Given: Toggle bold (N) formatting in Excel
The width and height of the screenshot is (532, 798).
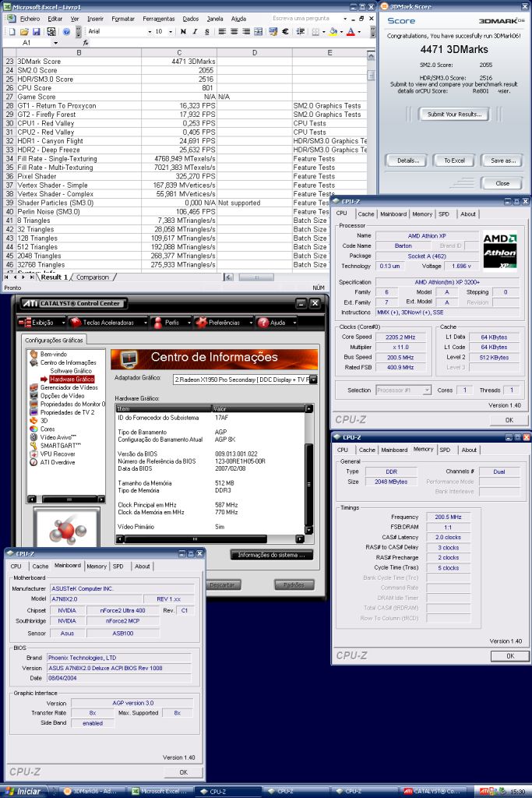Looking at the screenshot, I should 183,31.
